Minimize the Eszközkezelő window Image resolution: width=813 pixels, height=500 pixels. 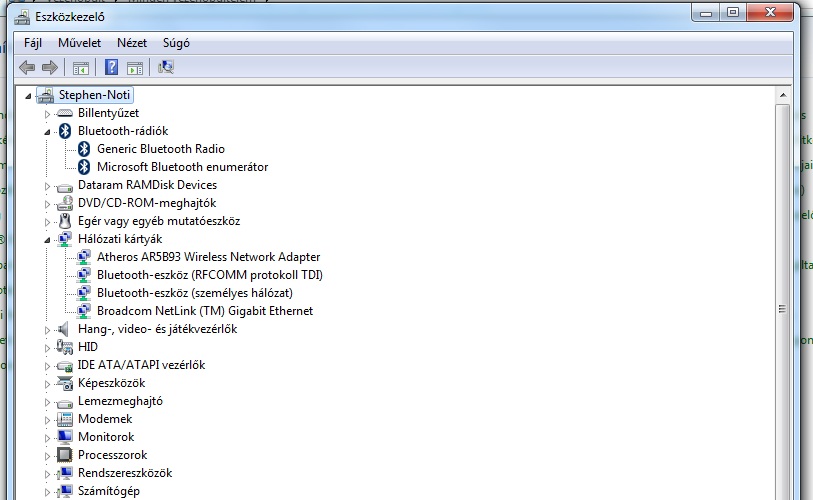point(706,13)
